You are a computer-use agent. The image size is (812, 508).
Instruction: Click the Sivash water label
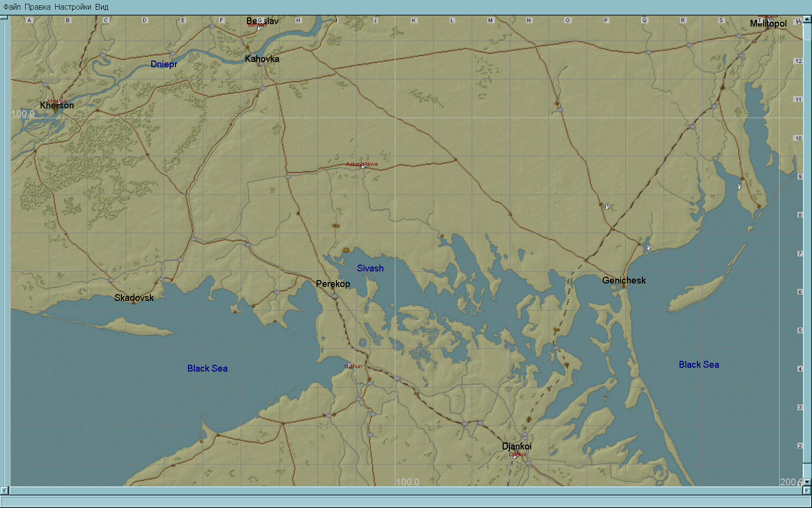point(370,269)
